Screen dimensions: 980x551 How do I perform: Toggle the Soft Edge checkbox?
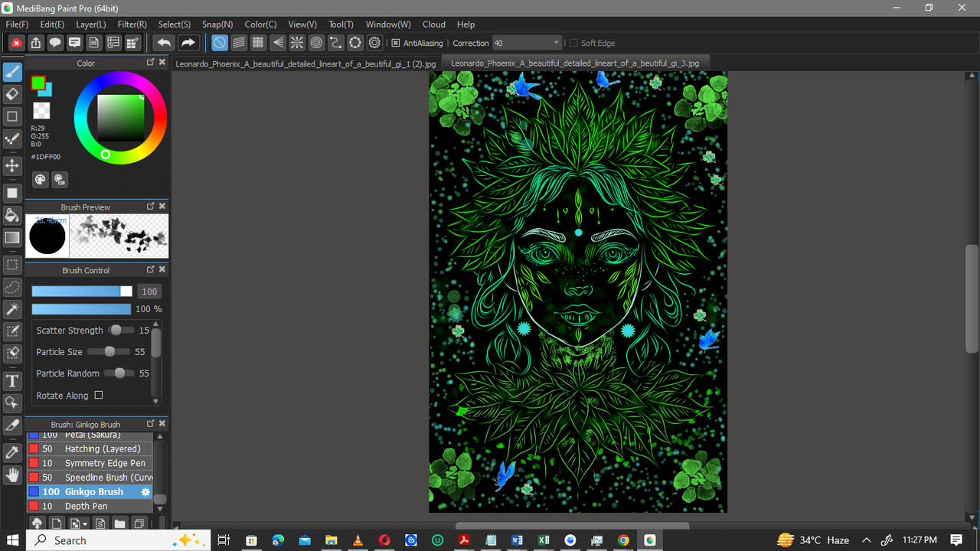(x=573, y=43)
